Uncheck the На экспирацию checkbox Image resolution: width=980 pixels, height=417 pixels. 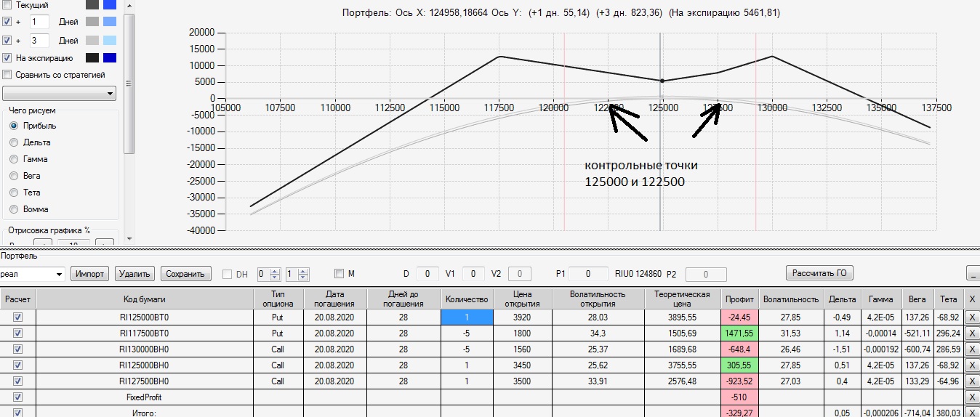pyautogui.click(x=7, y=58)
